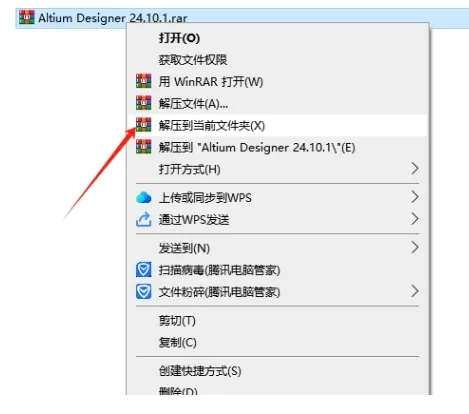Expand the 通过WPS发送 submenu arrow

pos(414,219)
